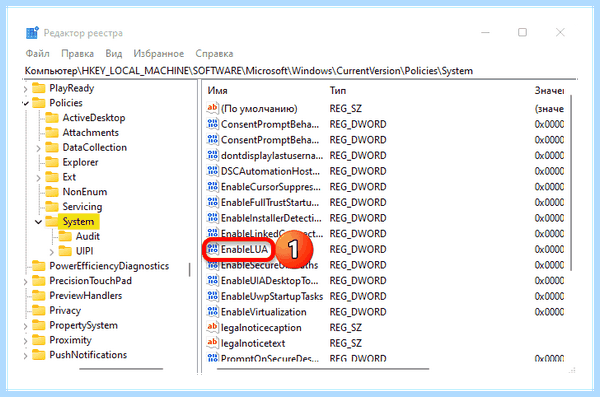600x397 pixels.
Task: Click the (По умолчанию) string value icon
Action: coord(212,108)
